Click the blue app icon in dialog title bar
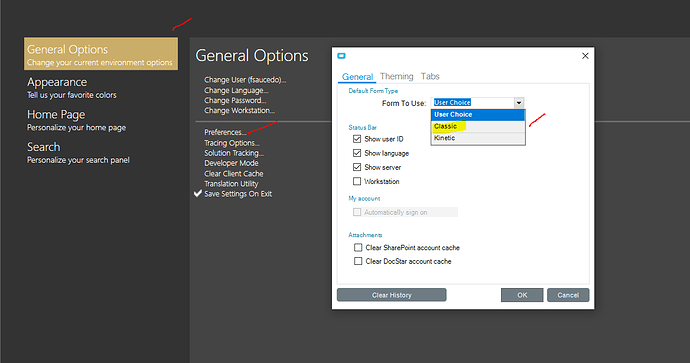 click(341, 56)
